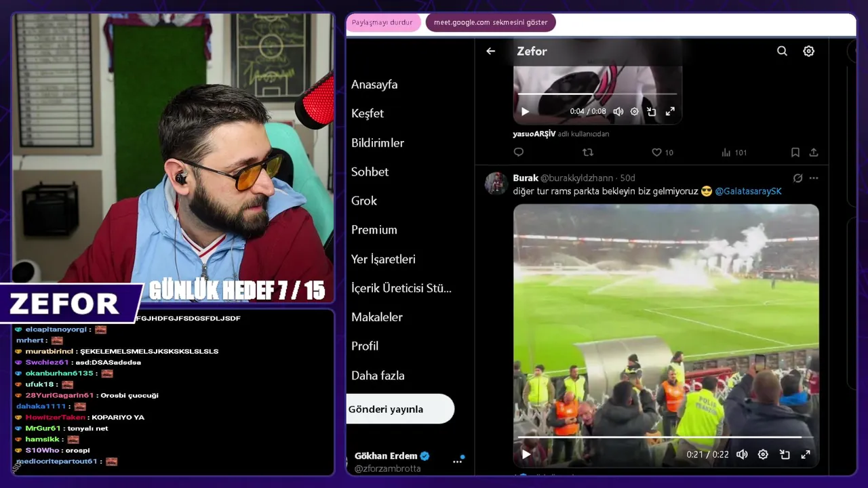Open Yer İşaretleri in the sidebar
Viewport: 868px width, 488px height.
383,259
